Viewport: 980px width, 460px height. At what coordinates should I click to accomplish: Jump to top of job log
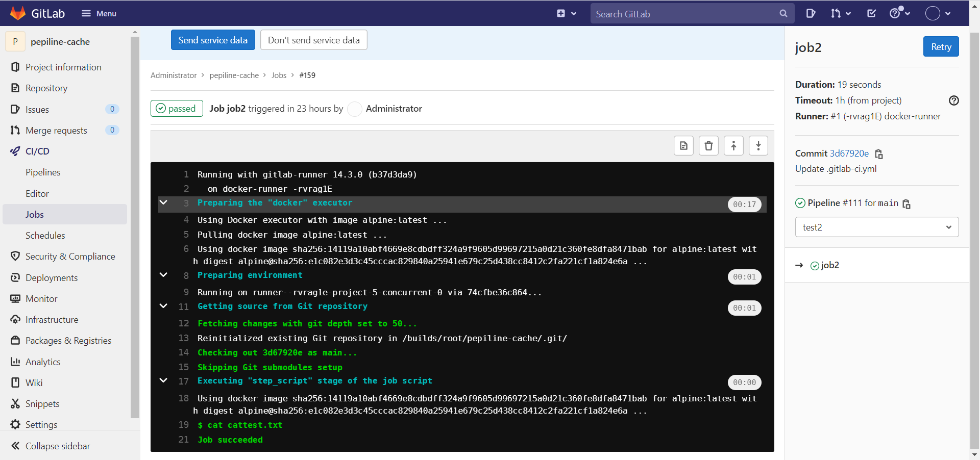point(733,146)
